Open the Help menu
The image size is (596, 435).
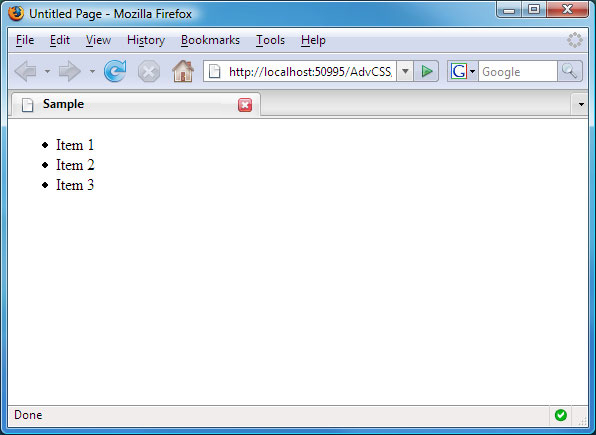click(313, 40)
